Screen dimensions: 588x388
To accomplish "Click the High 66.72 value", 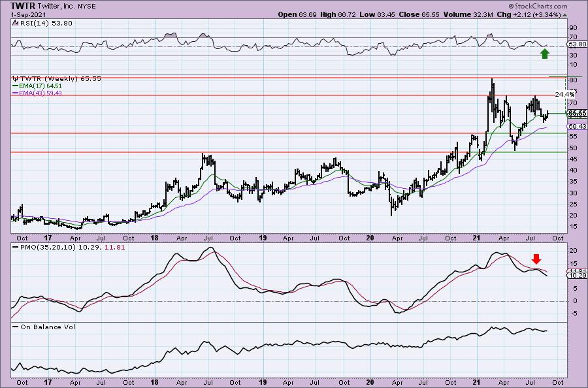I will tap(338, 14).
